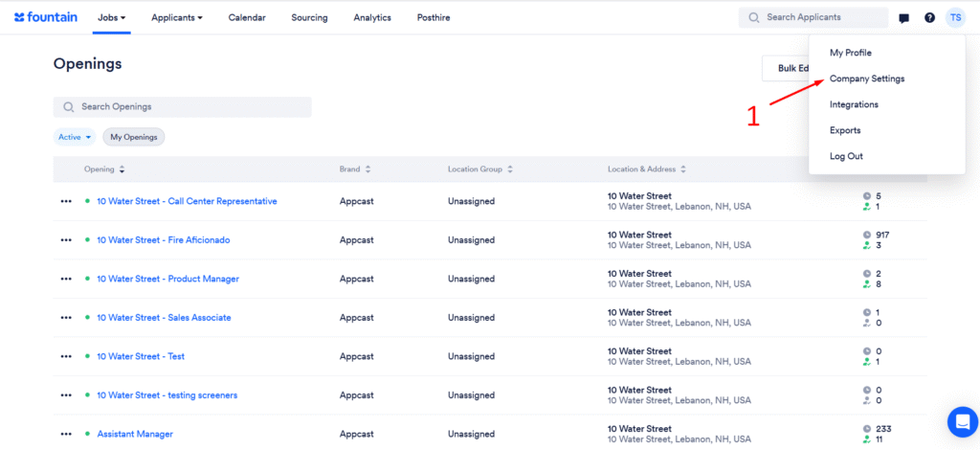Expand the Jobs navigation dropdown
This screenshot has height=450, width=980.
[111, 17]
